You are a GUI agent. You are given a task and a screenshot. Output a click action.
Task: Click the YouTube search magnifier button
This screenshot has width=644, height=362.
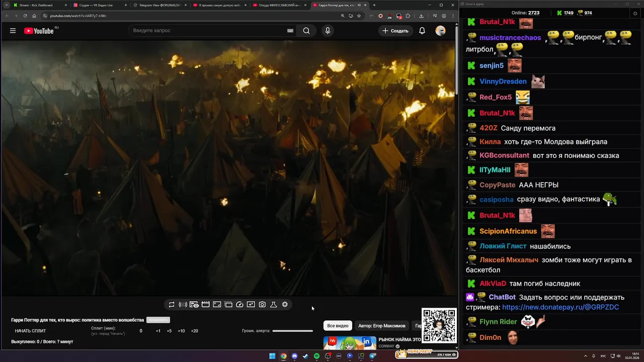[x=306, y=31]
